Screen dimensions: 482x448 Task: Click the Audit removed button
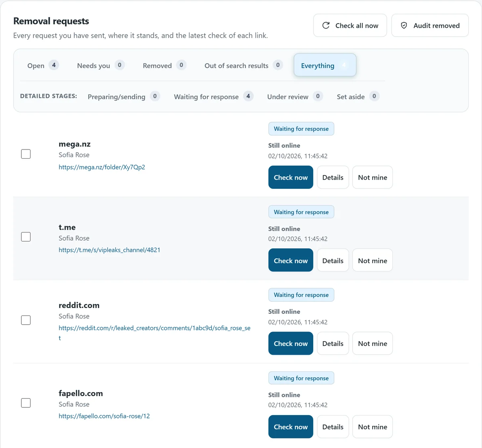(x=430, y=25)
